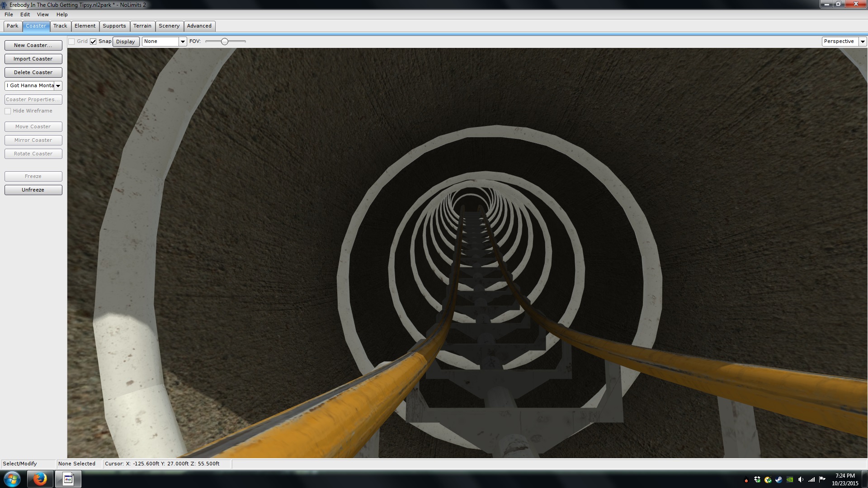Switch to the Supports tab

tap(114, 26)
